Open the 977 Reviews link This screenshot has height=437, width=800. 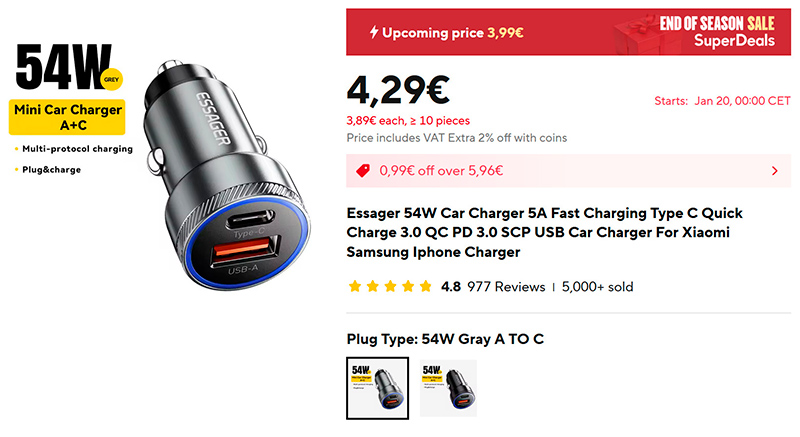506,287
